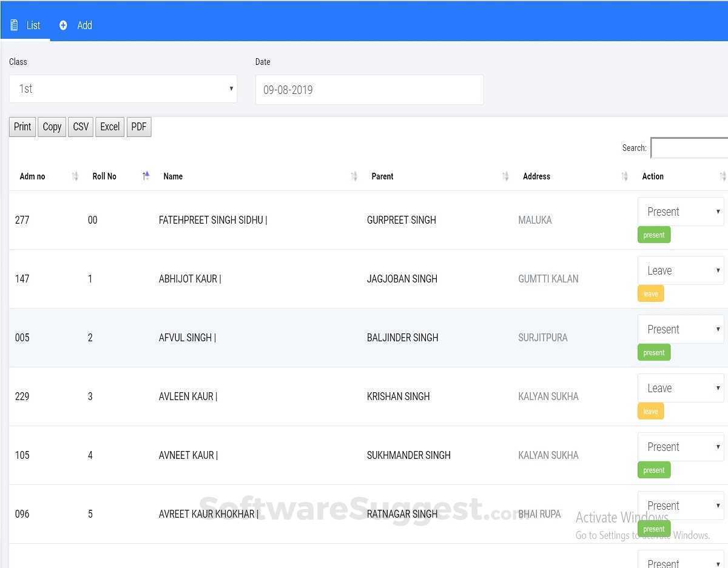Expand attendance dropdown for Avneet Kaur
Image resolution: width=728 pixels, height=568 pixels.
coord(681,447)
